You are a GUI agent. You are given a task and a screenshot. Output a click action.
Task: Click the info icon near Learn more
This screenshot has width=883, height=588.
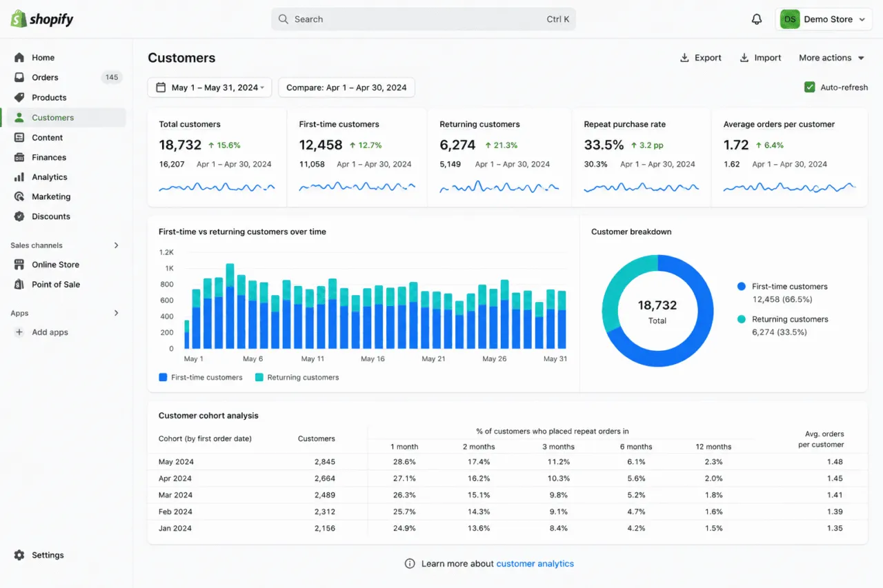point(410,564)
